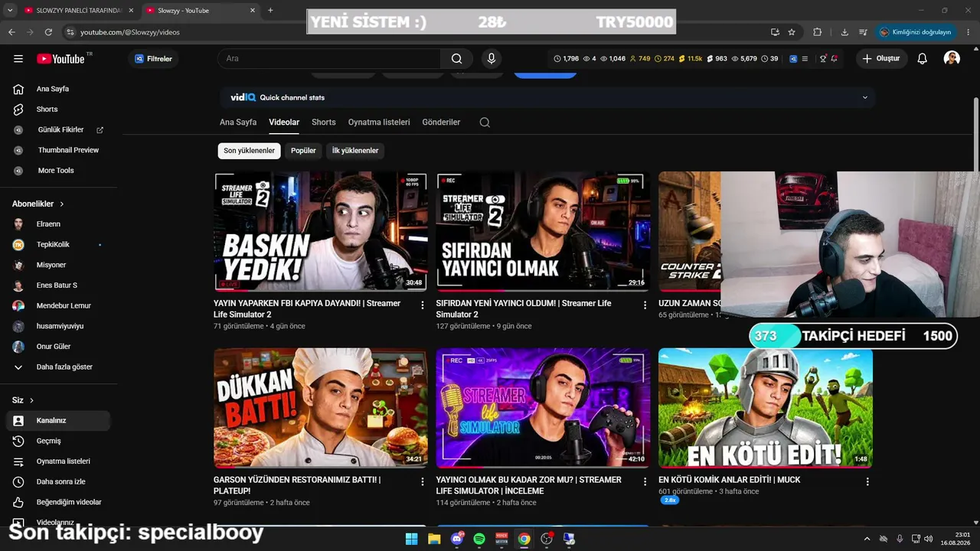This screenshot has height=551, width=980.
Task: Open the vidIQ Filtreler filter button
Action: [153, 59]
